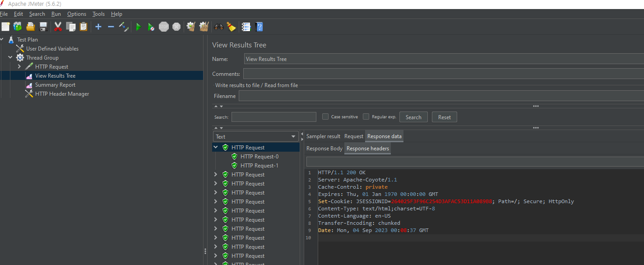Click the Set-Cookie JSESSIONID header line
Image resolution: width=644 pixels, height=265 pixels.
point(446,201)
